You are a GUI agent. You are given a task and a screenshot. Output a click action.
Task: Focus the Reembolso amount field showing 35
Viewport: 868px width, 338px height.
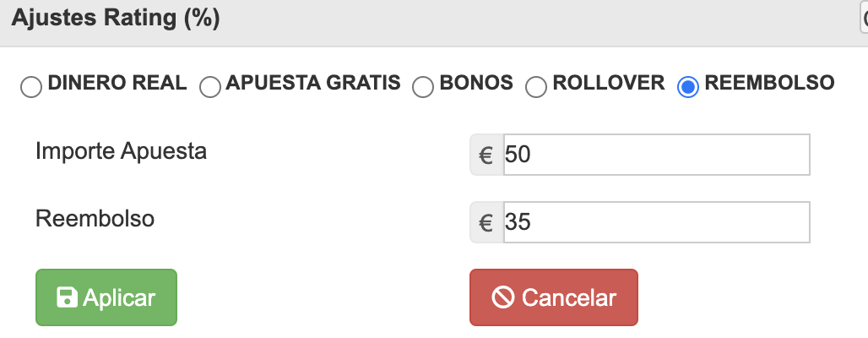(657, 222)
